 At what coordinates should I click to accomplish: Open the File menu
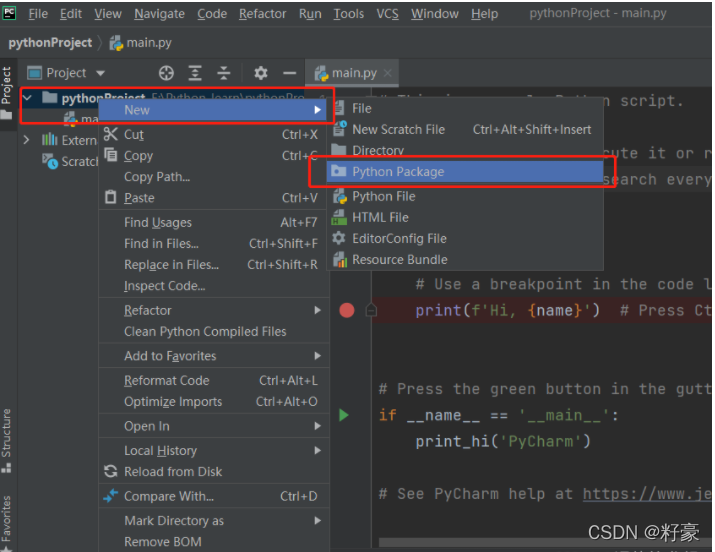click(38, 14)
